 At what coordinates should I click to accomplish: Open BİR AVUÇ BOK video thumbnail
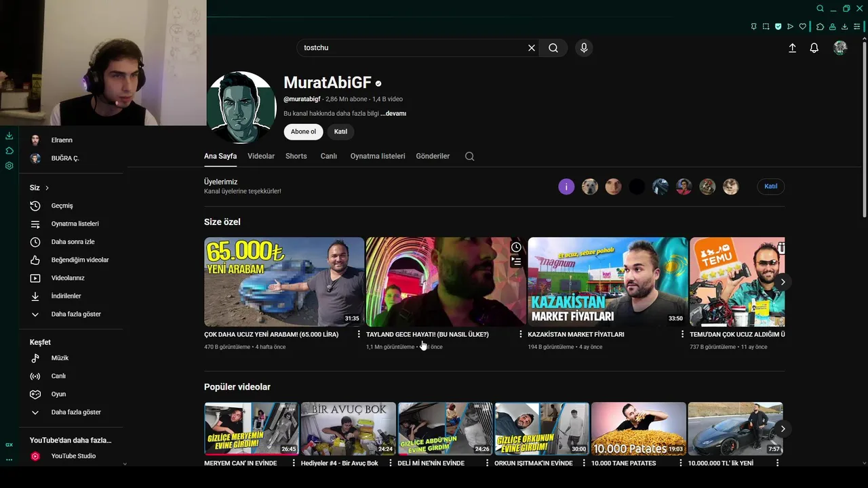(348, 428)
